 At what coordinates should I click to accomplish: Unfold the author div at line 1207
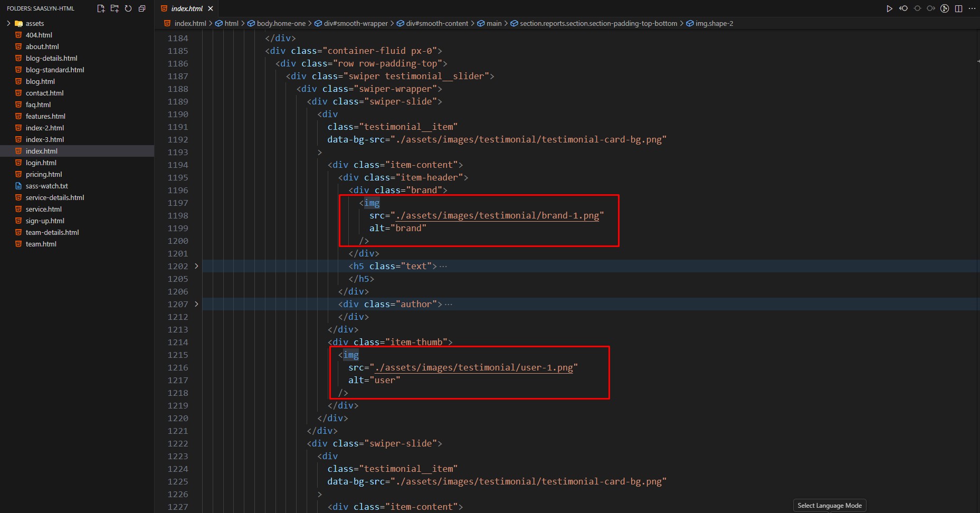coord(196,304)
